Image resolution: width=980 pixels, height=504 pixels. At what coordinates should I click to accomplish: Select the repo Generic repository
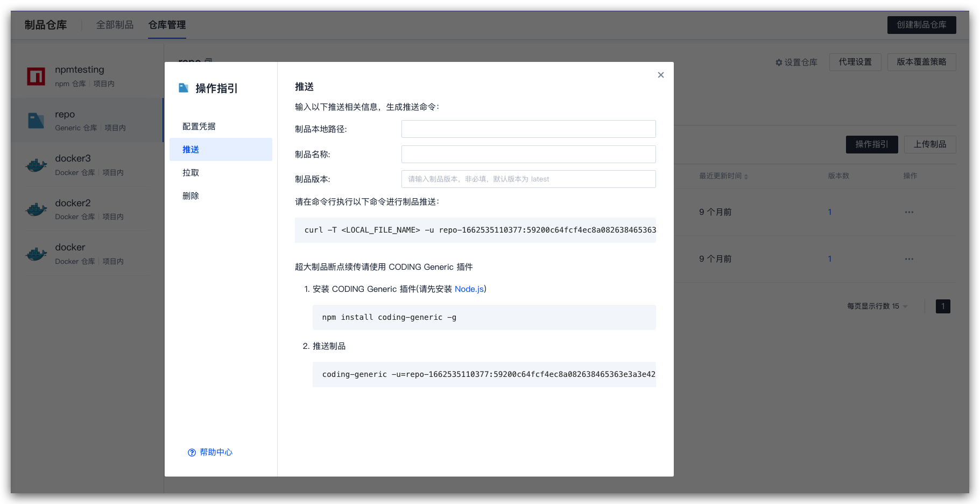[87, 120]
